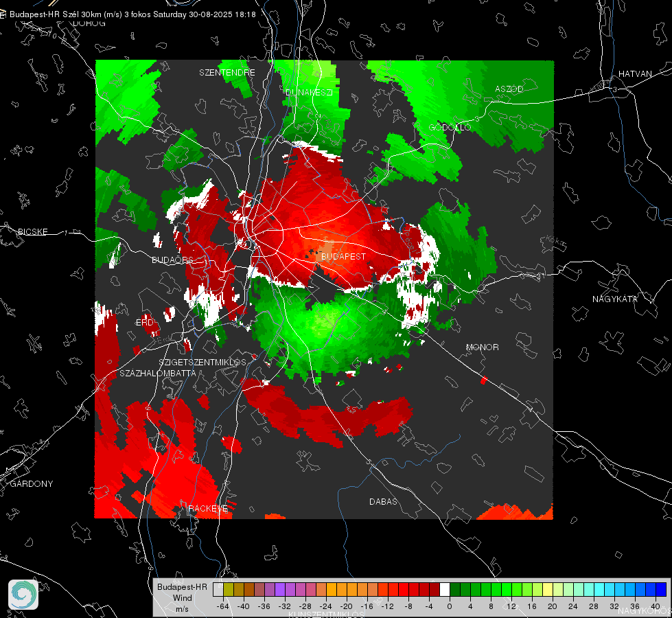The image size is (672, 618).
Task: Click the darkest green swatch next to white
Action: (x=455, y=589)
